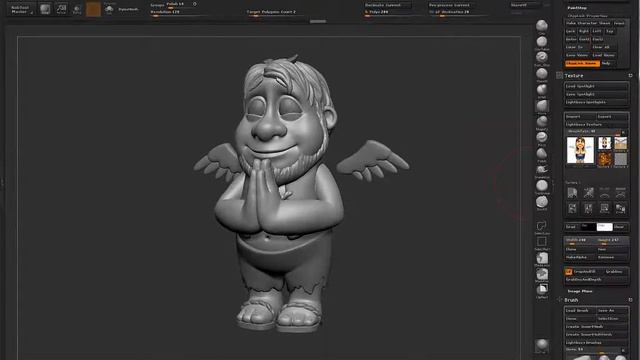Screen dimensions: 640x360
Task: Click the Flip V texture icon
Action: 588,209
